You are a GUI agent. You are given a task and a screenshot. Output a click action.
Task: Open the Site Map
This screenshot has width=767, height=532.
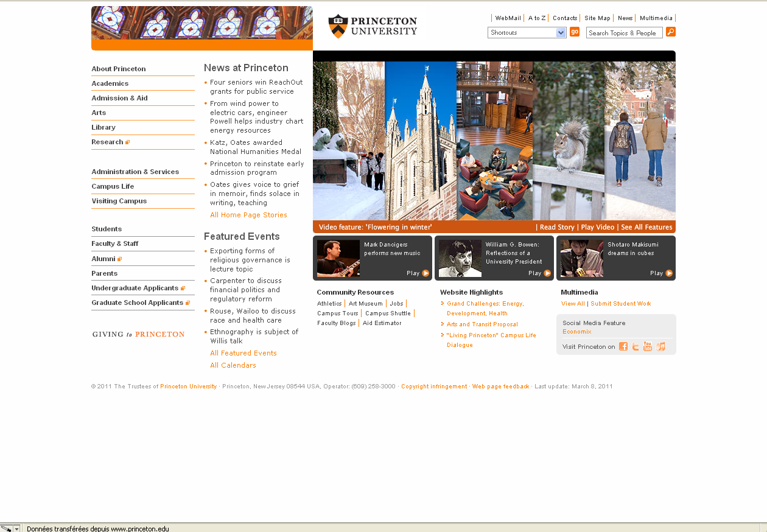597,18
